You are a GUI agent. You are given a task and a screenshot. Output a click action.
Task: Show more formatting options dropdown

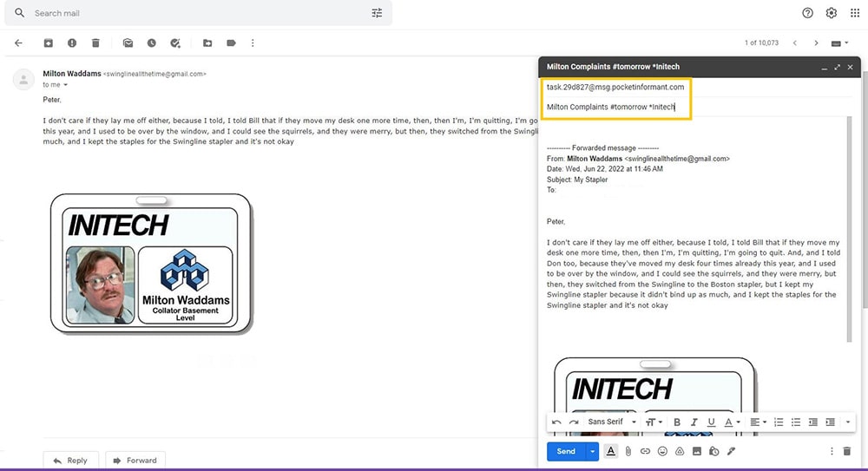click(x=847, y=422)
